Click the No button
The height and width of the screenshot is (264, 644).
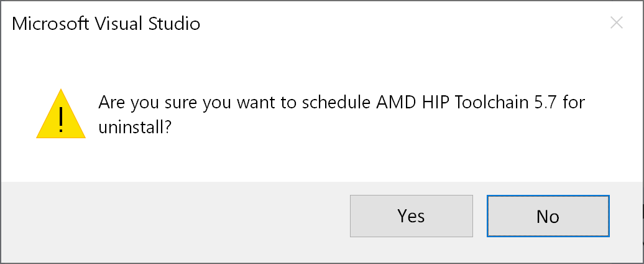coord(548,216)
